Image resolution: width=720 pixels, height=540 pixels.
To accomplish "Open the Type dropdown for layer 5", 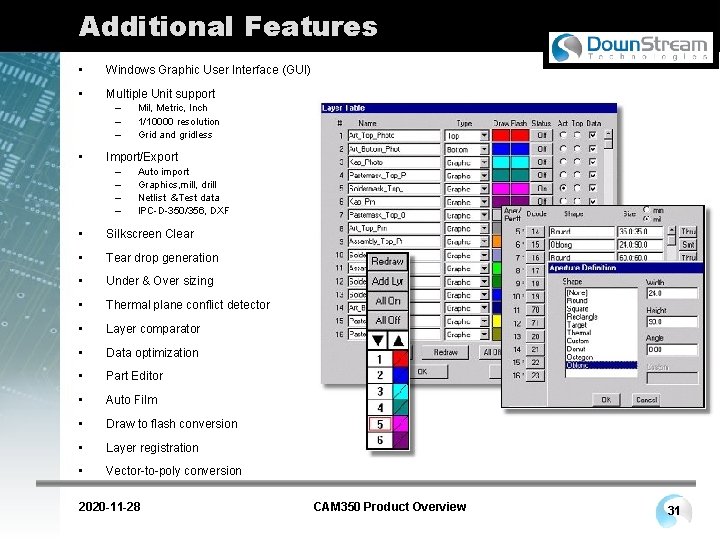I will (484, 189).
